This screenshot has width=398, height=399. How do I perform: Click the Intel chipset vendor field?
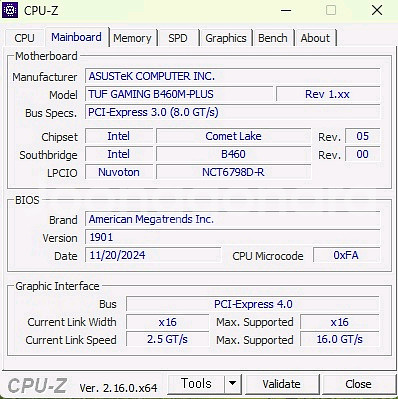tap(119, 136)
